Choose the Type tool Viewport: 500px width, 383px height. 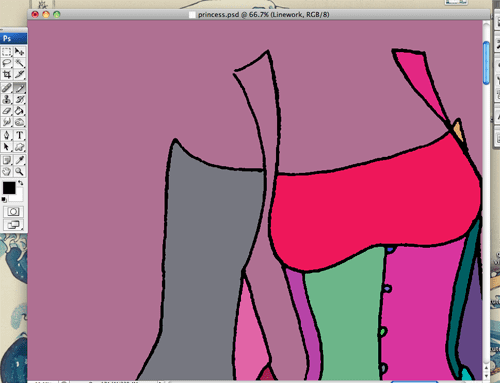tap(19, 135)
